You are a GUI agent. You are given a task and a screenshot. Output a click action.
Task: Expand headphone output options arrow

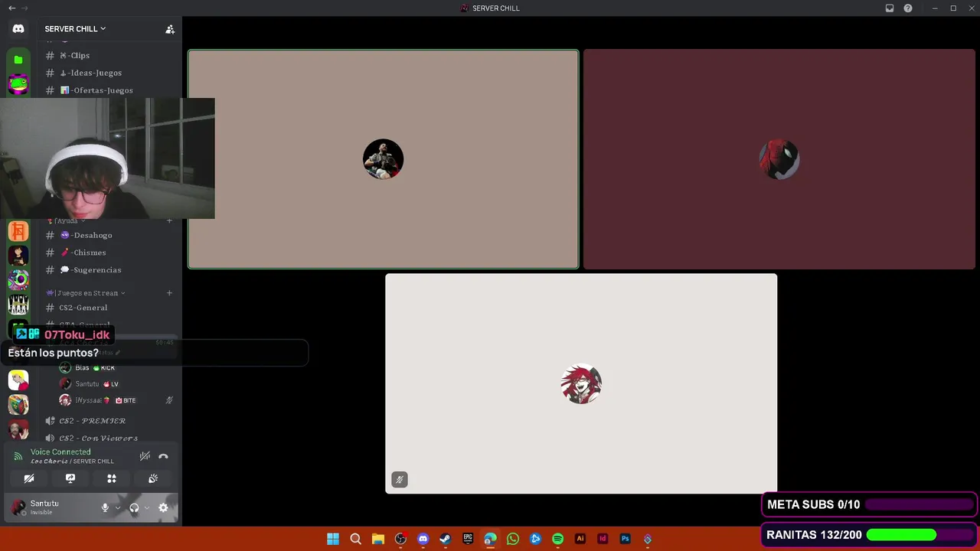point(147,507)
